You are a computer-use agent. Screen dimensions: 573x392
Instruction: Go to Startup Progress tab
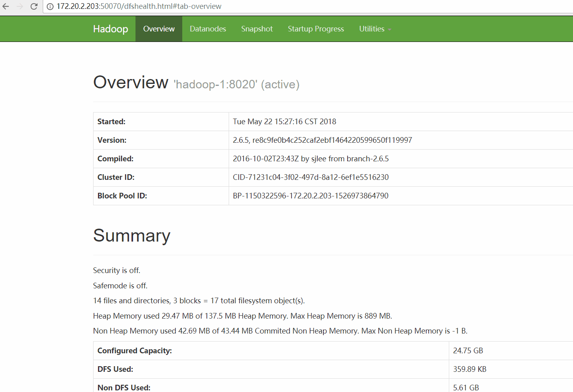[x=316, y=29]
